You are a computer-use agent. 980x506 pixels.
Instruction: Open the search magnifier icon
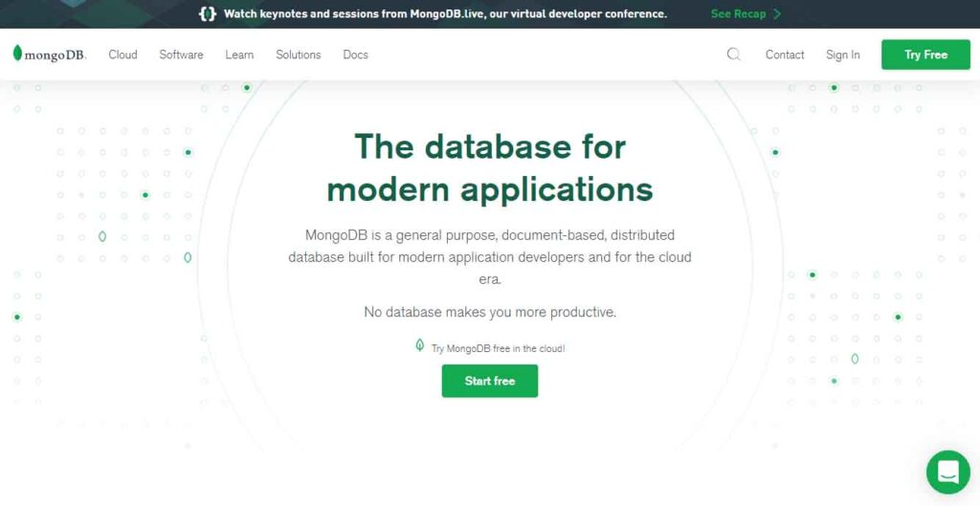coord(734,55)
